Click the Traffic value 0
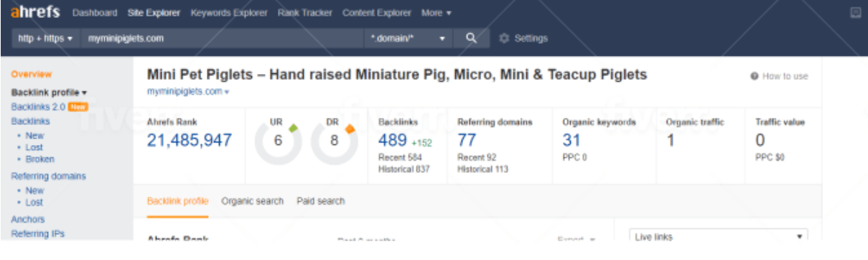The height and width of the screenshot is (260, 868). [x=760, y=140]
